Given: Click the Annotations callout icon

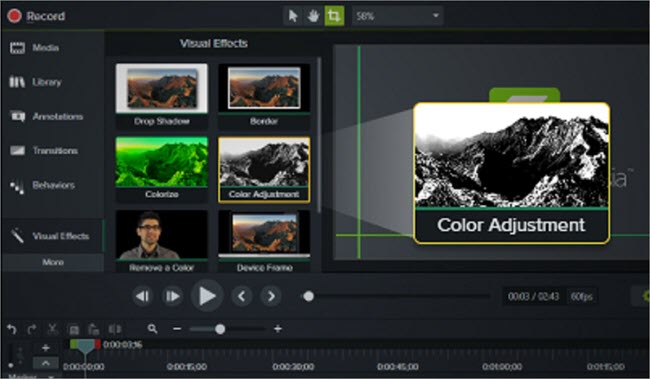Looking at the screenshot, I should click(17, 117).
